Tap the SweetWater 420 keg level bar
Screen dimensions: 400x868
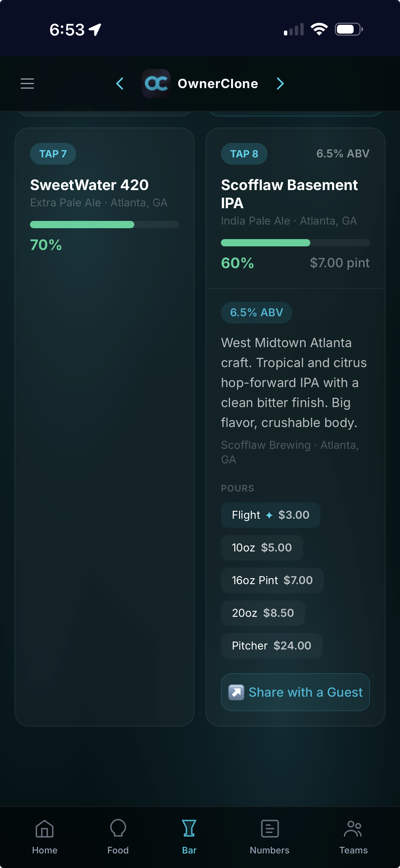coord(104,225)
